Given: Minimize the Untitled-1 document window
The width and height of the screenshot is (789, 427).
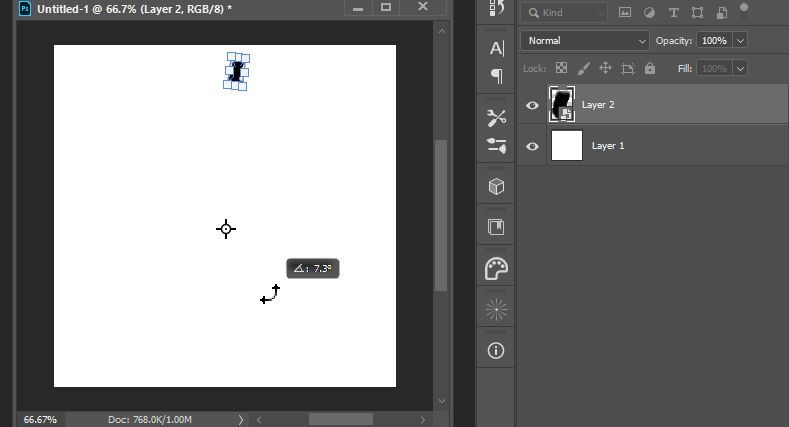Looking at the screenshot, I should [358, 8].
